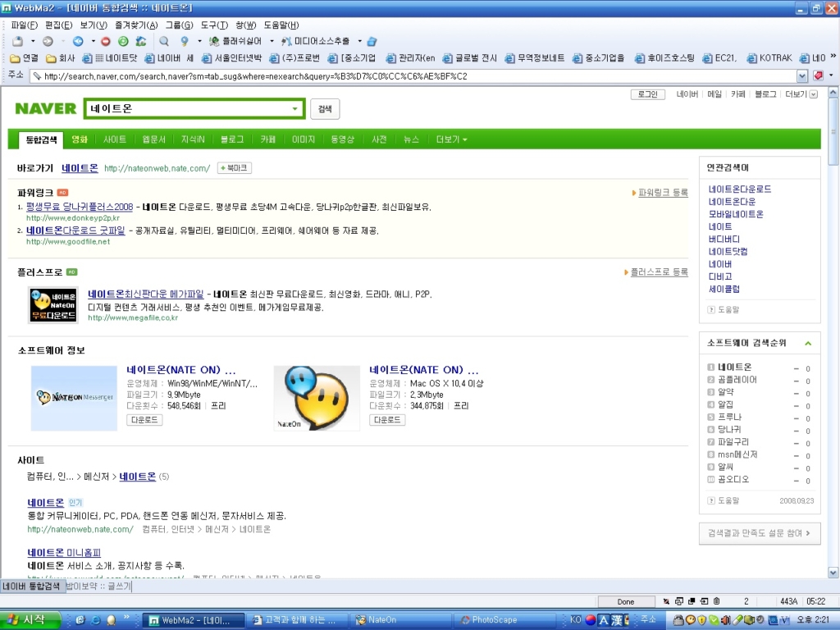Open the 연결 favorites folder
The width and height of the screenshot is (840, 630).
pyautogui.click(x=25, y=58)
